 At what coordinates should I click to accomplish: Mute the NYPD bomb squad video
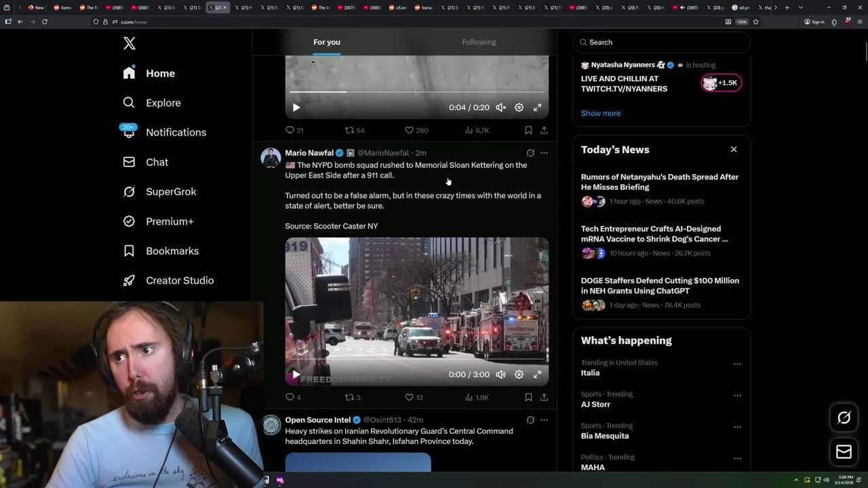tap(500, 374)
